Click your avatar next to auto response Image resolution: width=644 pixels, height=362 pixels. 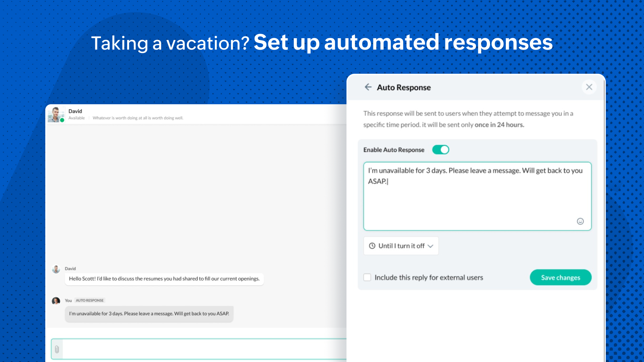pyautogui.click(x=56, y=301)
